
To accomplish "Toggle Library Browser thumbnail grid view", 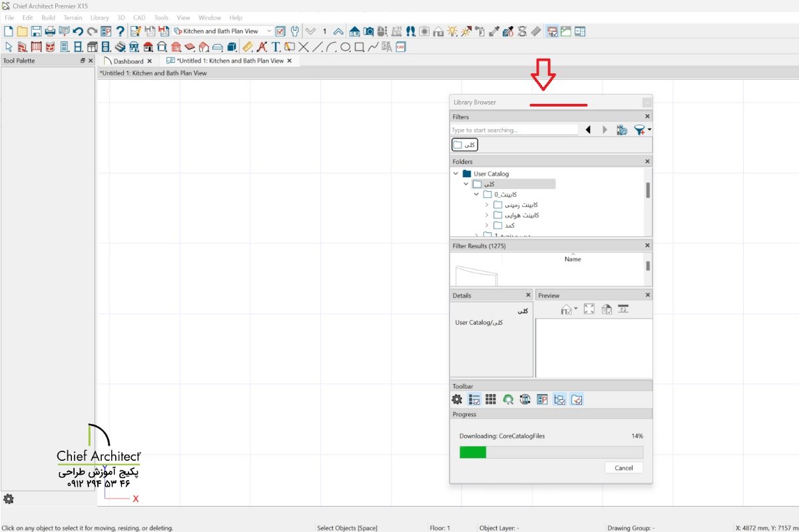I will pyautogui.click(x=491, y=399).
